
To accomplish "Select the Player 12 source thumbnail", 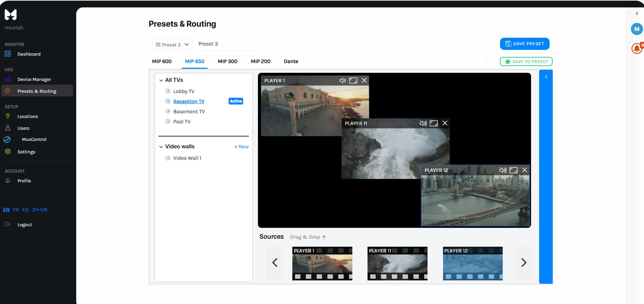I will pyautogui.click(x=472, y=264).
